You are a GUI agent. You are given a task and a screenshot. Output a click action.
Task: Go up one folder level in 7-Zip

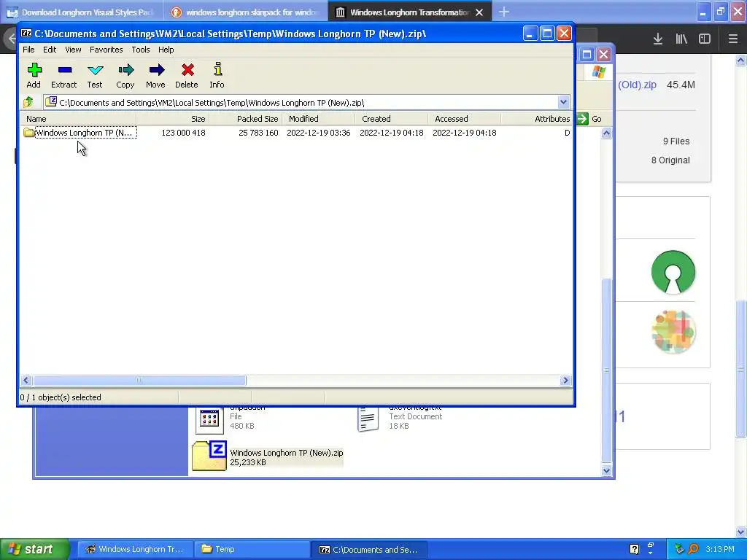click(28, 102)
